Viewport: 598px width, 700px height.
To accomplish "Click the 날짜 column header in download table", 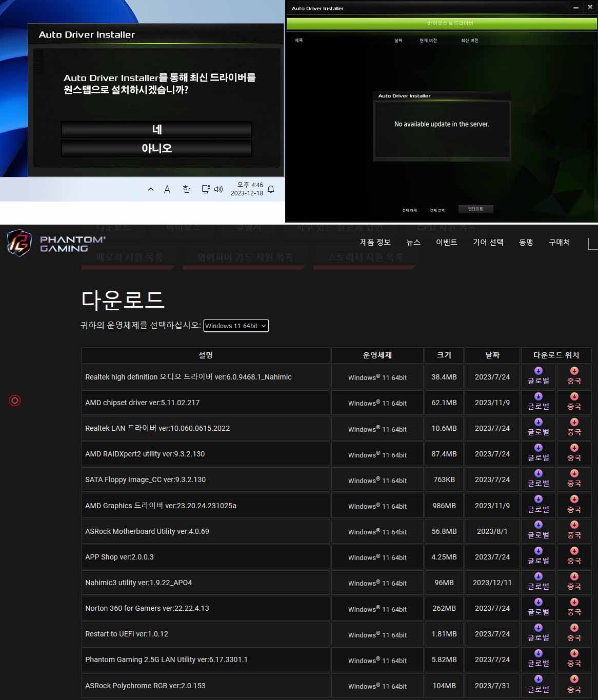I will coord(492,355).
